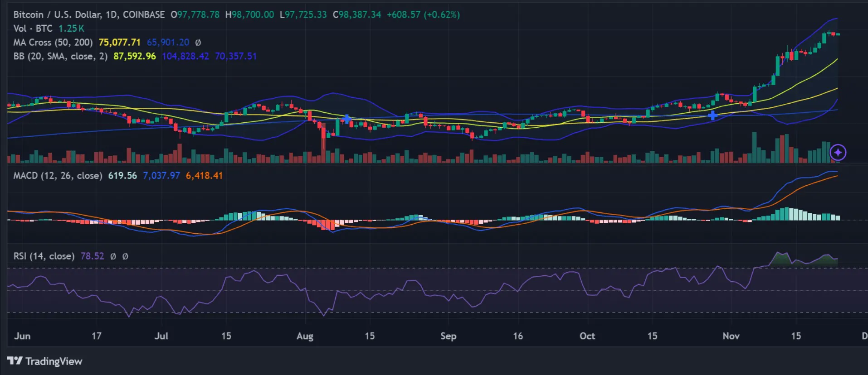868x375 pixels.
Task: Open the TradingView logo link
Action: [x=45, y=361]
